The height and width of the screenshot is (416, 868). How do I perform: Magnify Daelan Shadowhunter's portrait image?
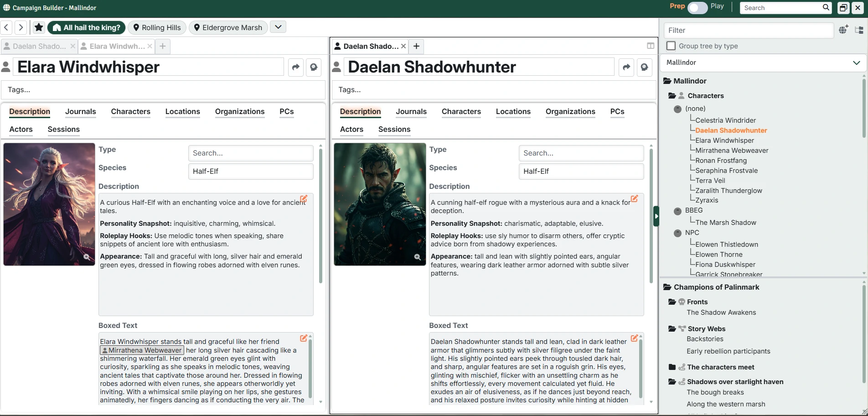point(417,257)
